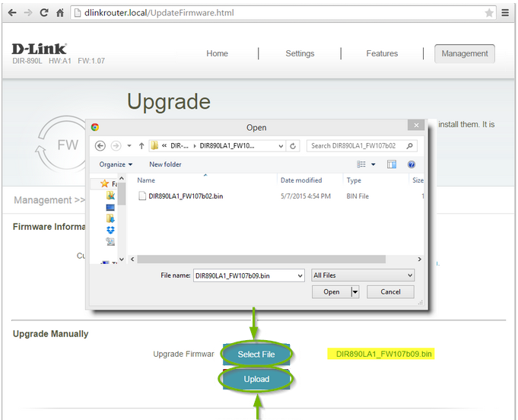Open the Settings menu tab
Image resolution: width=518 pixels, height=420 pixels.
(300, 53)
